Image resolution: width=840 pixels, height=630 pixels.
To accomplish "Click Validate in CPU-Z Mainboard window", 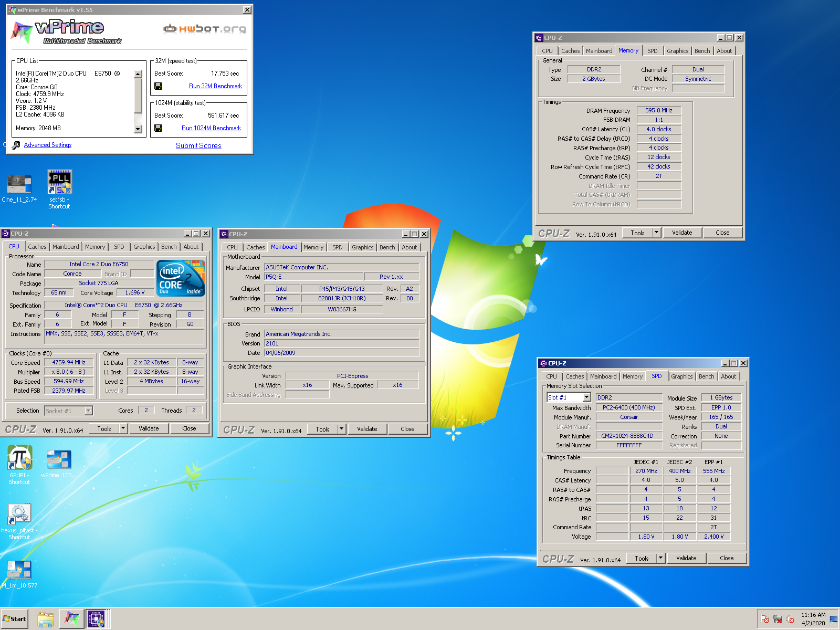I will (x=367, y=429).
